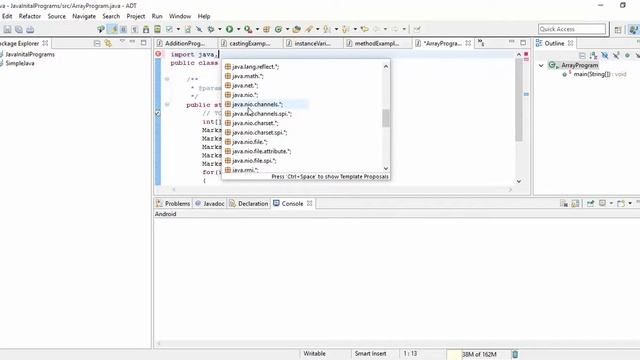Viewport: 640px width, 360px height.
Task: Open the Navigate menu
Action: [84, 16]
